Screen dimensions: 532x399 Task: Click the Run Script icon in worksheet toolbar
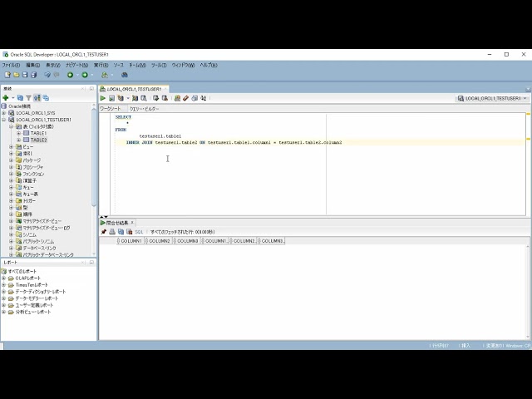[x=111, y=98]
